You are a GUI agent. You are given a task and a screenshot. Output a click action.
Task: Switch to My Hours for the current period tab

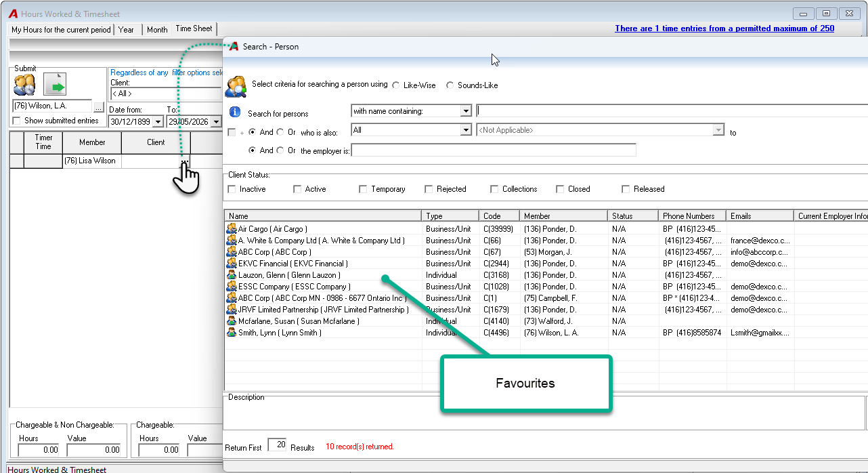pos(61,30)
